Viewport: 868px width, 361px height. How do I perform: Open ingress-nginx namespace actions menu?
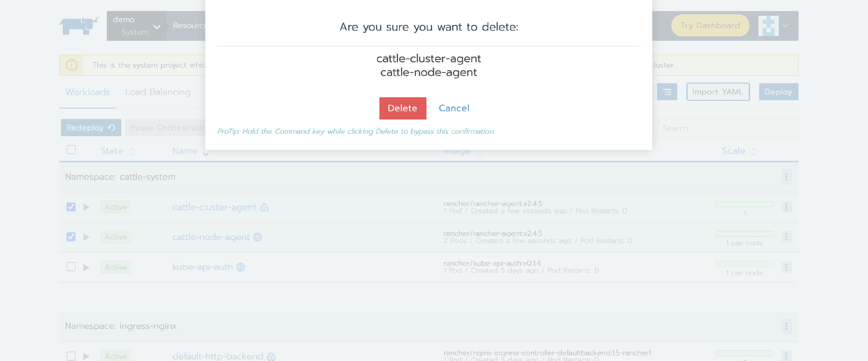[x=786, y=326]
